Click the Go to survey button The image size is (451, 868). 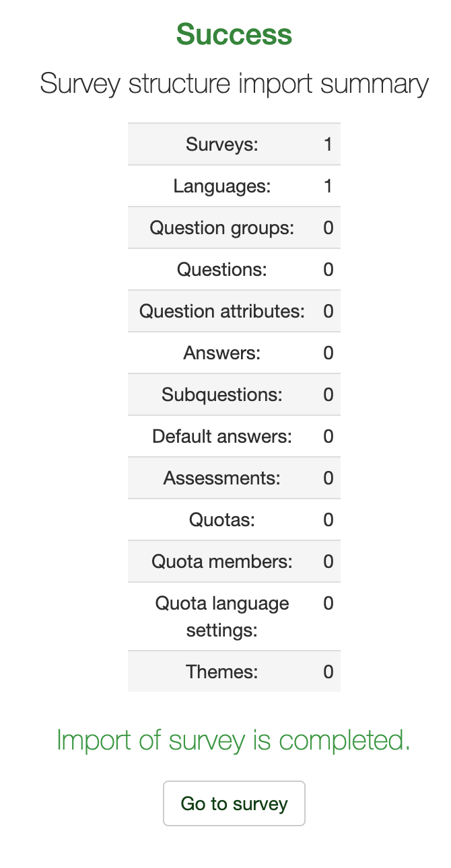[234, 803]
